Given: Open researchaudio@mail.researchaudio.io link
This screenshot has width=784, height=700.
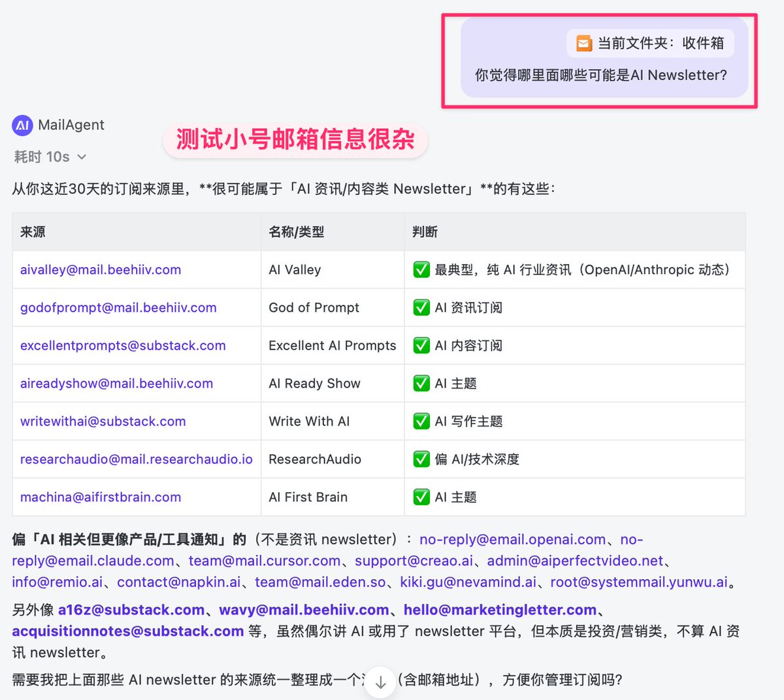Looking at the screenshot, I should click(137, 459).
